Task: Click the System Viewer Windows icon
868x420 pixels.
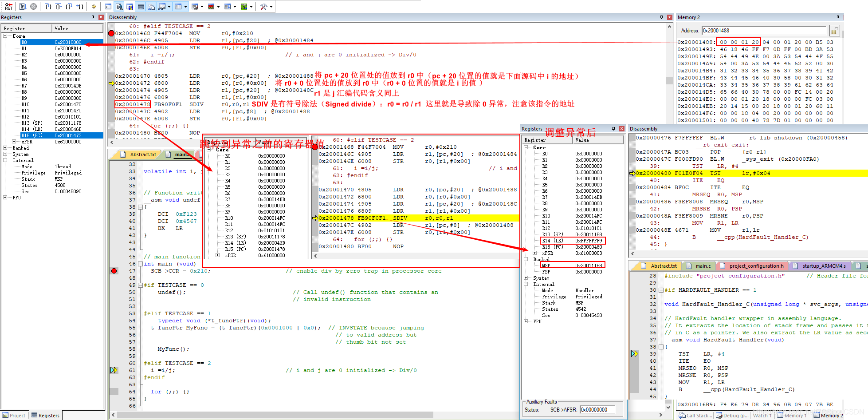Action: (244, 7)
